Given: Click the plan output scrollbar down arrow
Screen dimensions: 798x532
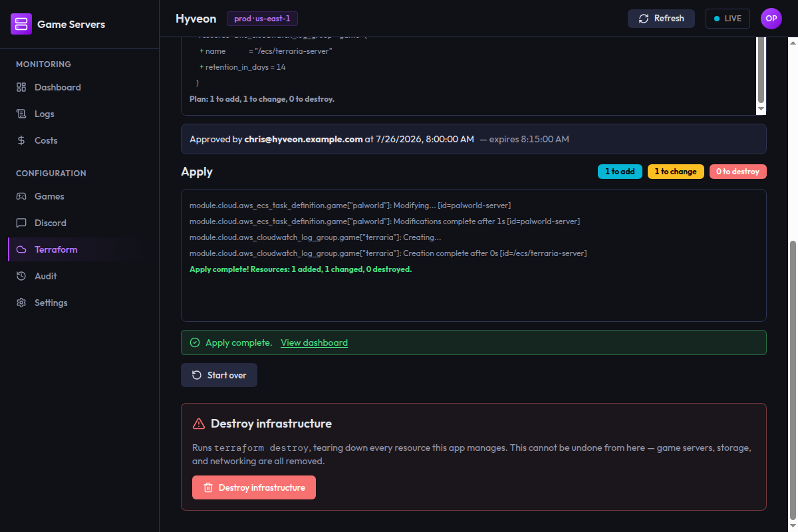Looking at the screenshot, I should coord(761,109).
